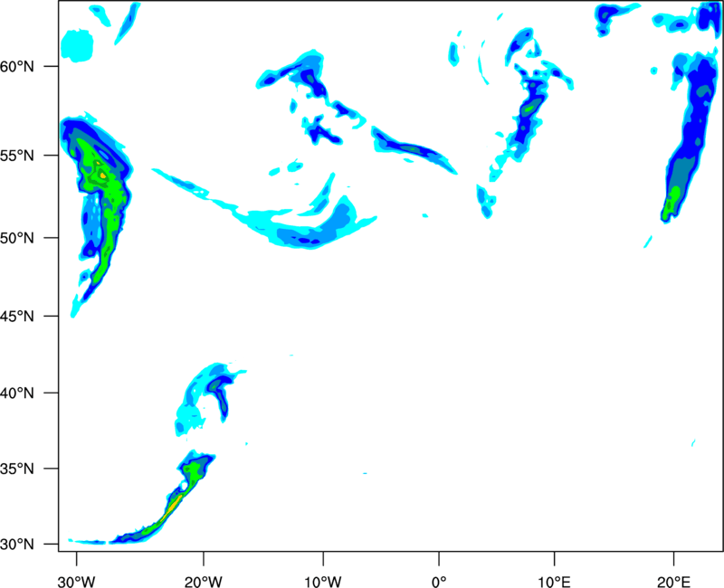Viewport: 724px width, 588px height.
Task: Click the 55°N latitude label
Action: click(17, 156)
